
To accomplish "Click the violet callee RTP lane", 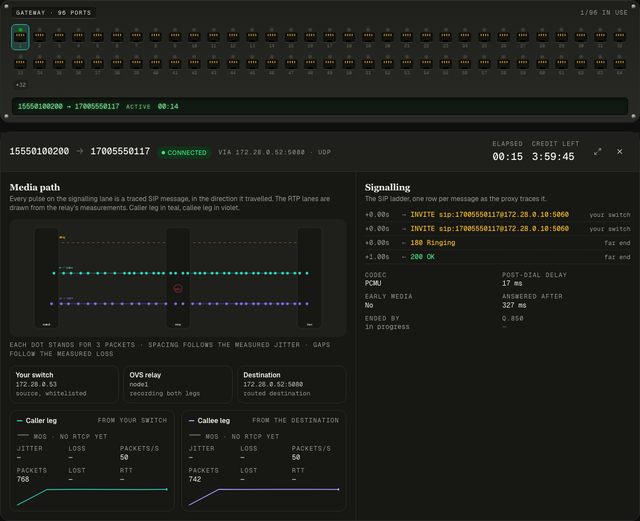I will (x=180, y=304).
